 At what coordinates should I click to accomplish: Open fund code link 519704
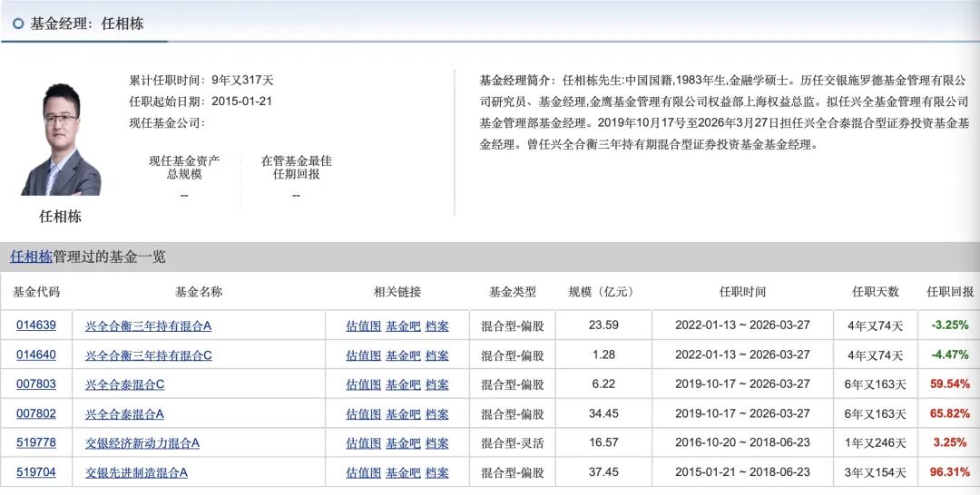click(x=35, y=472)
